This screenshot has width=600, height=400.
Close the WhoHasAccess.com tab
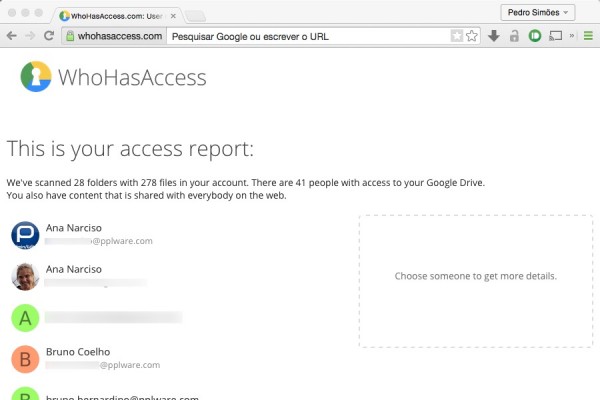173,16
